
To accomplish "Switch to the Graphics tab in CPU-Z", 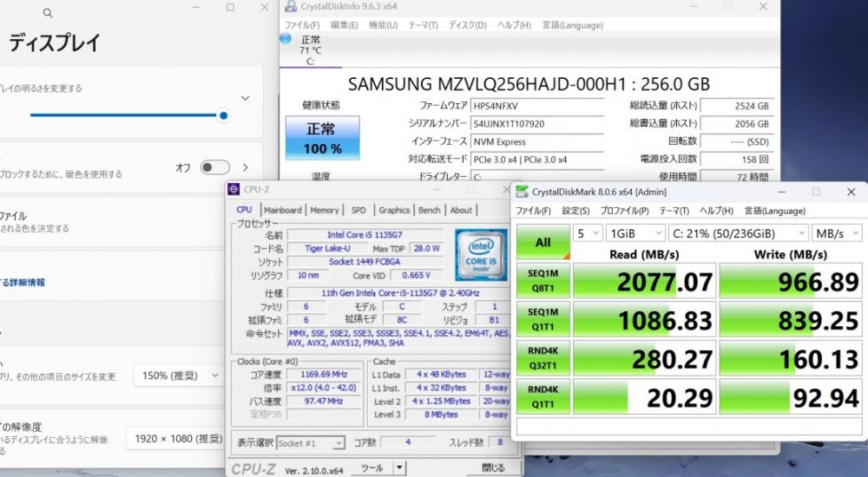I will (x=394, y=210).
